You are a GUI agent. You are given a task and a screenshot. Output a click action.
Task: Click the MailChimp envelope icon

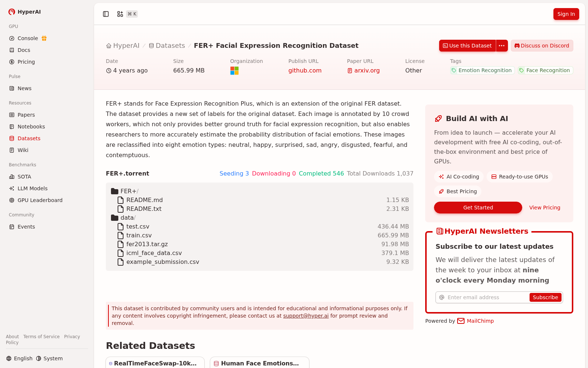coord(461,321)
